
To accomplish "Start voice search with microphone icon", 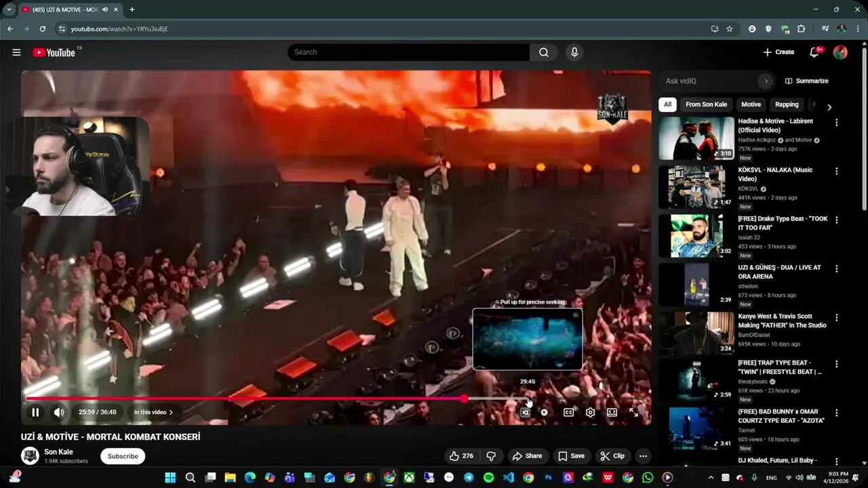I will tap(574, 52).
